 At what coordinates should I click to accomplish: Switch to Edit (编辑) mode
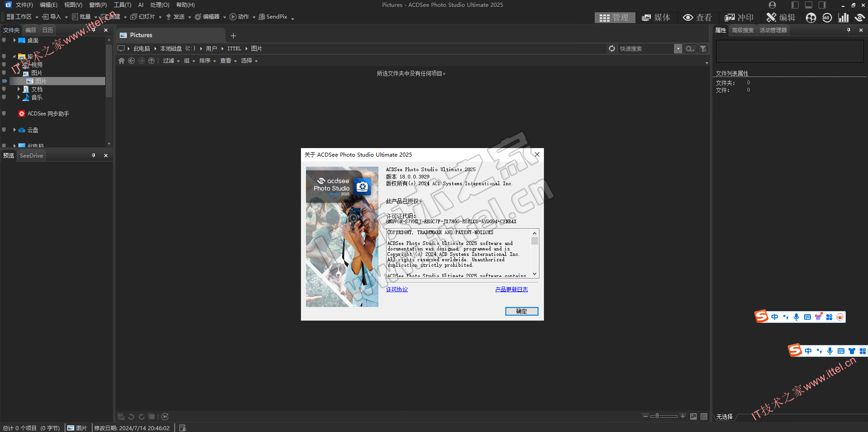pos(781,17)
